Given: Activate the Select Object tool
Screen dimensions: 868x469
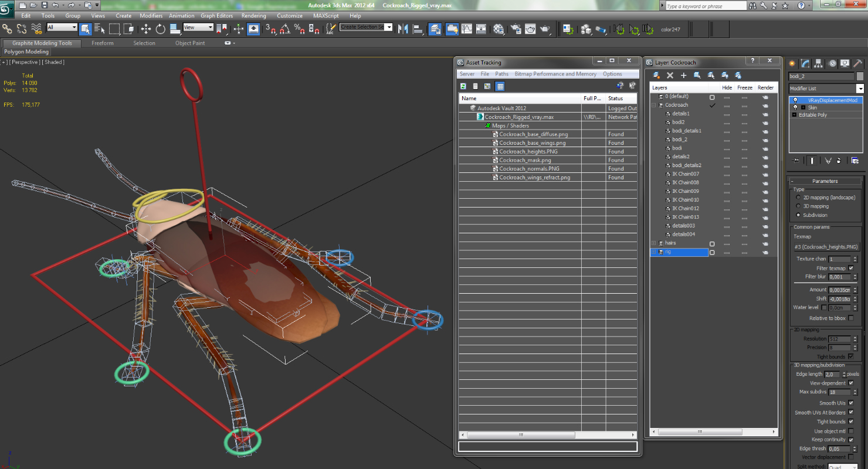Looking at the screenshot, I should click(x=86, y=28).
